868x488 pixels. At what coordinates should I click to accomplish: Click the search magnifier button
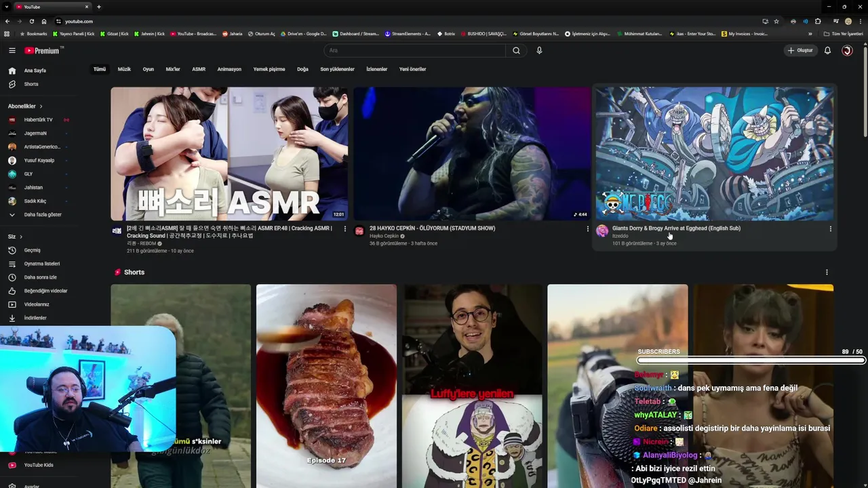tap(516, 50)
